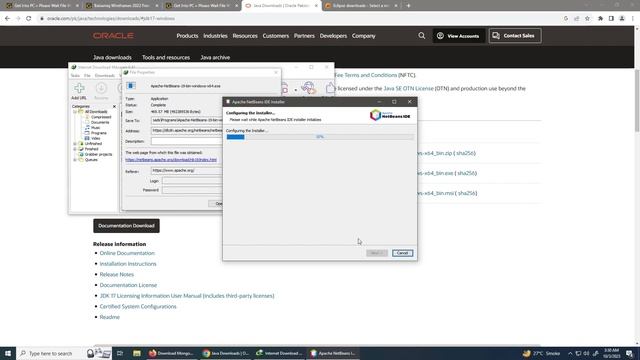Click the volume icon in system tray
The height and width of the screenshot is (360, 640).
click(587, 353)
